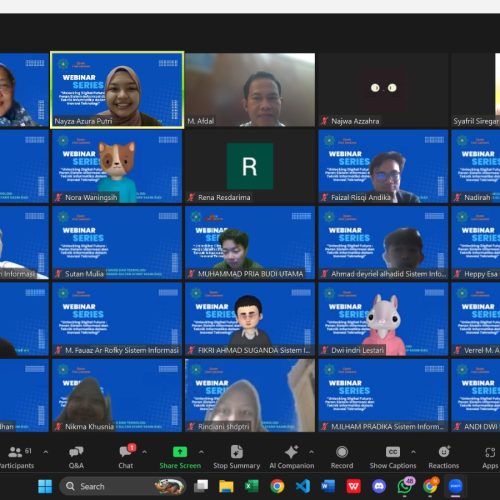Select MUHAMMAD PRIA BUDI UTAMA's video tile
The height and width of the screenshot is (500, 500).
pos(250,243)
